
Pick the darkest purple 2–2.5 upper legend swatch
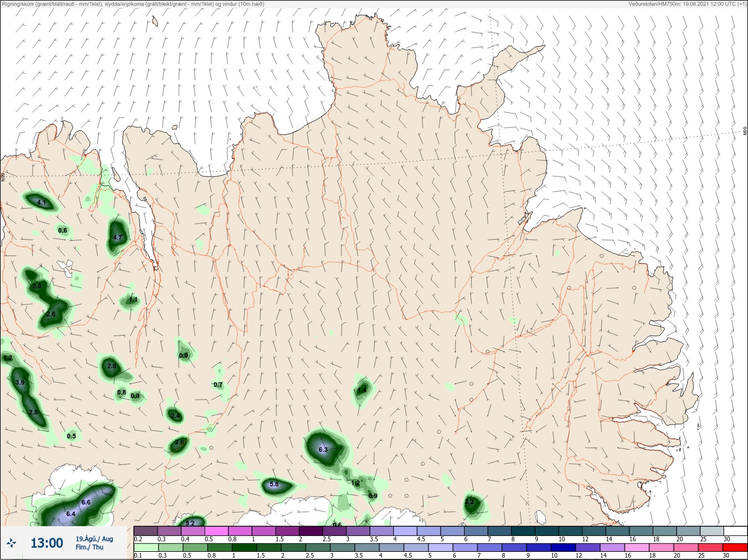click(311, 531)
